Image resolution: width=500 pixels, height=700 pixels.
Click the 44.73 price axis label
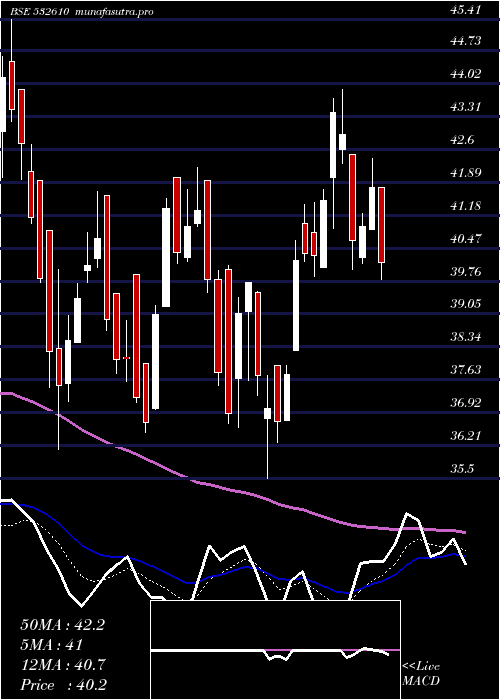point(466,42)
